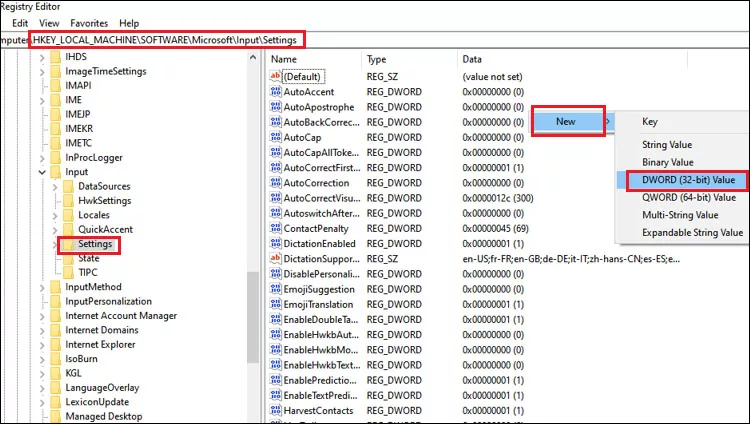
Task: Click the EmojiTranslation DWORD value icon
Action: point(276,304)
